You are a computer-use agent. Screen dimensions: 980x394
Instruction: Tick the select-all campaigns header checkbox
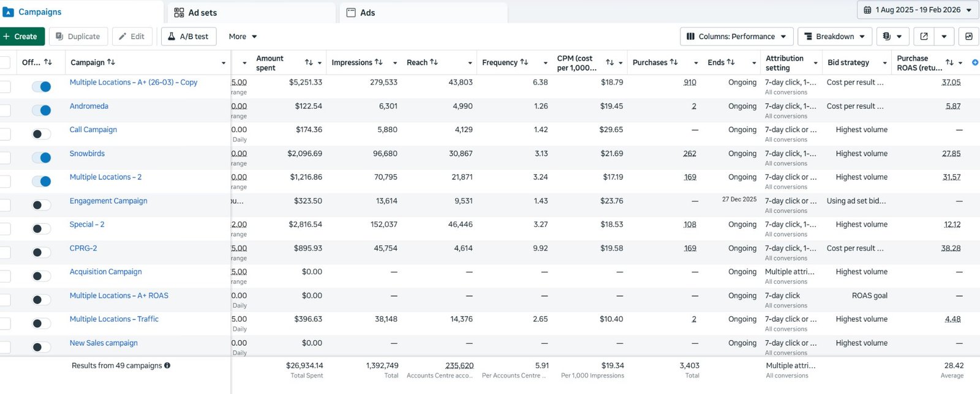[5, 62]
